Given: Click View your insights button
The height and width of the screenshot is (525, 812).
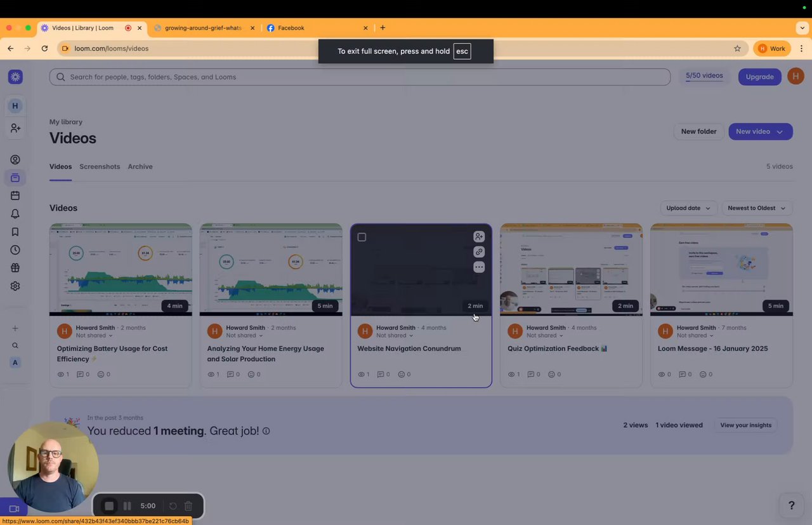Looking at the screenshot, I should pyautogui.click(x=745, y=425).
